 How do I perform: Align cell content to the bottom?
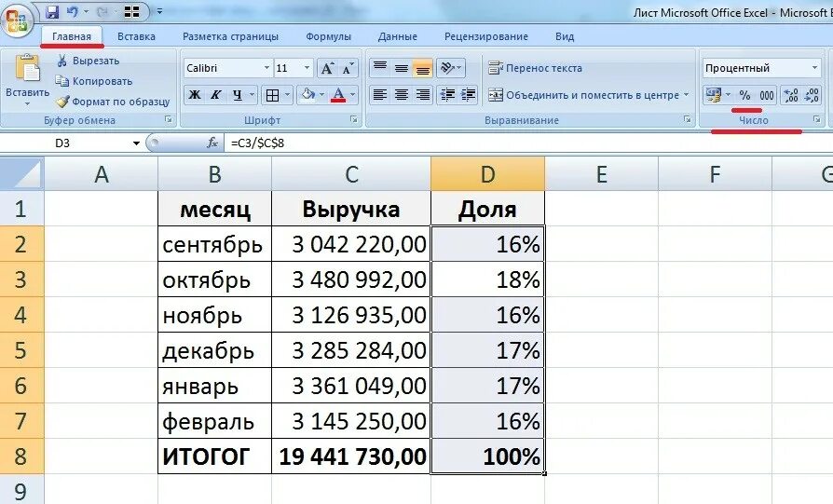pyautogui.click(x=423, y=68)
